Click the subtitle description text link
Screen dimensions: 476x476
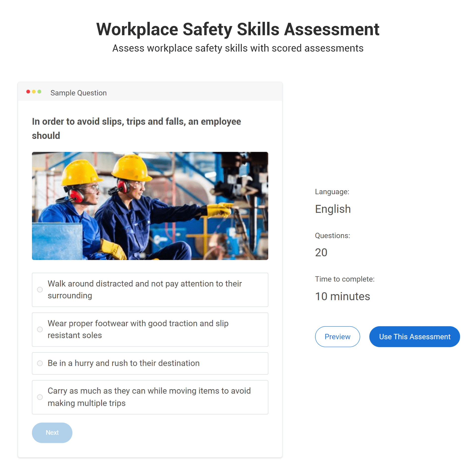[237, 48]
